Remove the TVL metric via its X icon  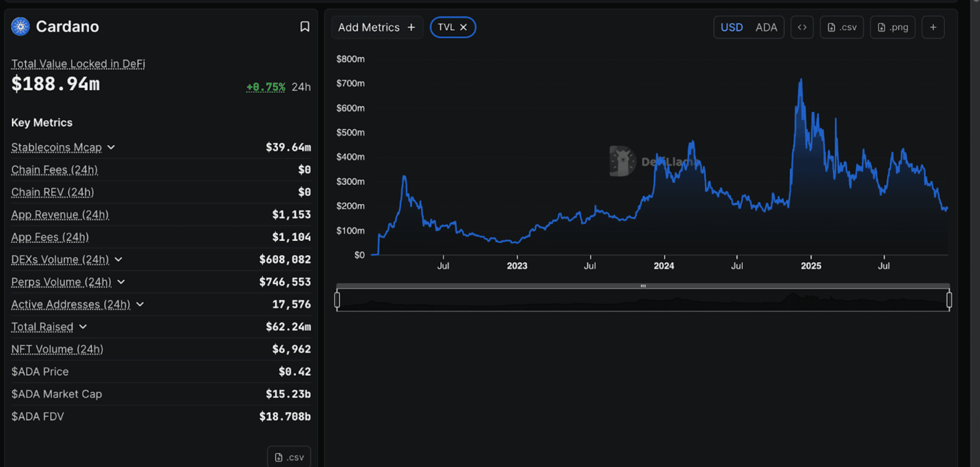click(463, 27)
